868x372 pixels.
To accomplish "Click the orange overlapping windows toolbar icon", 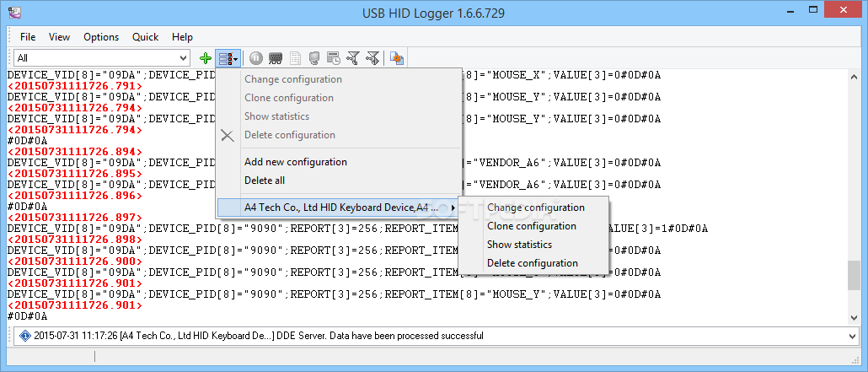I will [x=397, y=58].
